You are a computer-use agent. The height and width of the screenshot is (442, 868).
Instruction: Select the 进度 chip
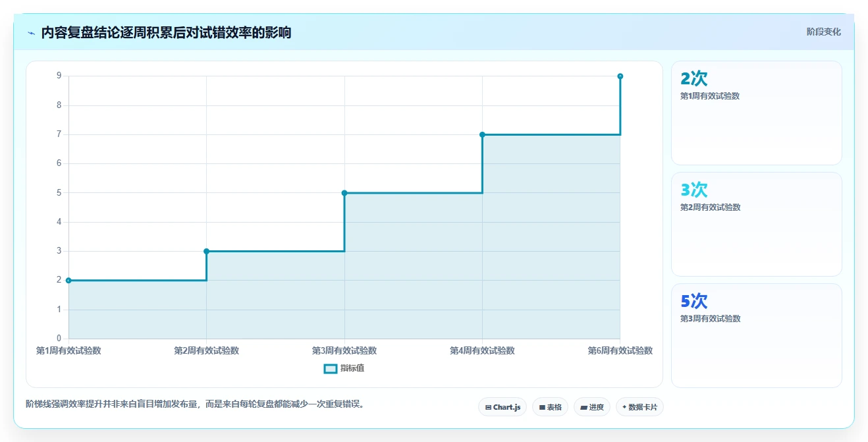592,407
